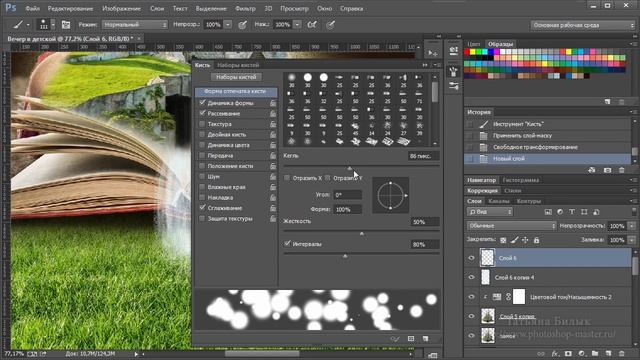
Task: Open Изображение menu
Action: [121, 9]
